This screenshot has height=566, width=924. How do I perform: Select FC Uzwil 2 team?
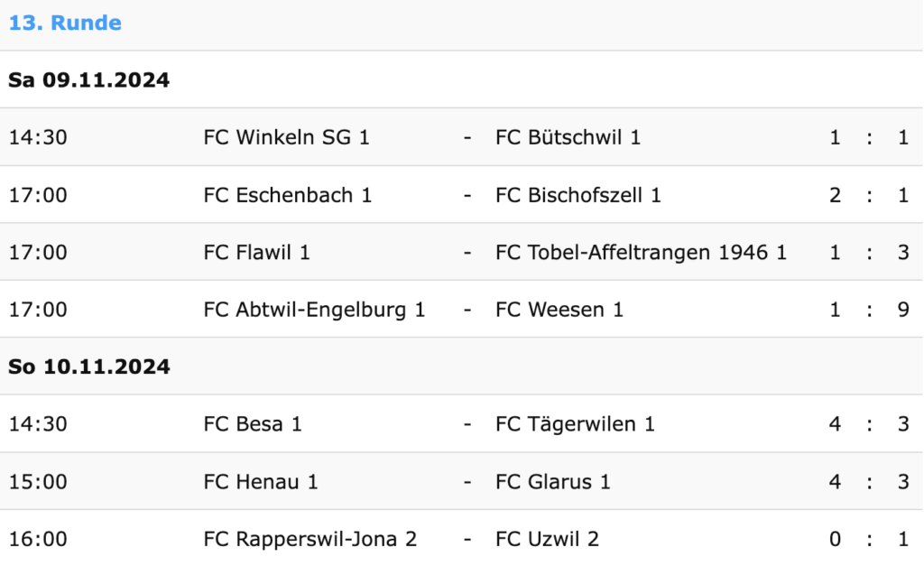tap(547, 539)
